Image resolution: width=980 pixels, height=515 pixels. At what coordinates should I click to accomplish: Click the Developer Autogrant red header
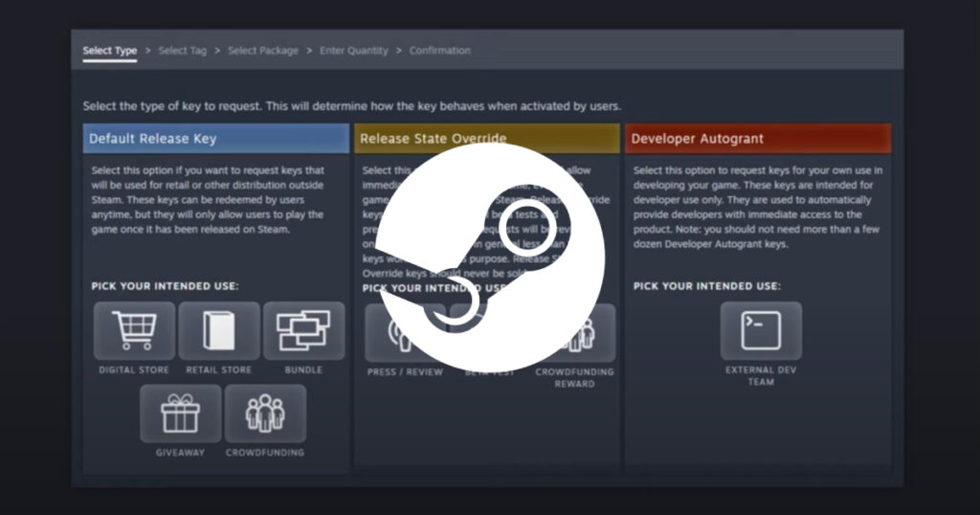click(758, 139)
